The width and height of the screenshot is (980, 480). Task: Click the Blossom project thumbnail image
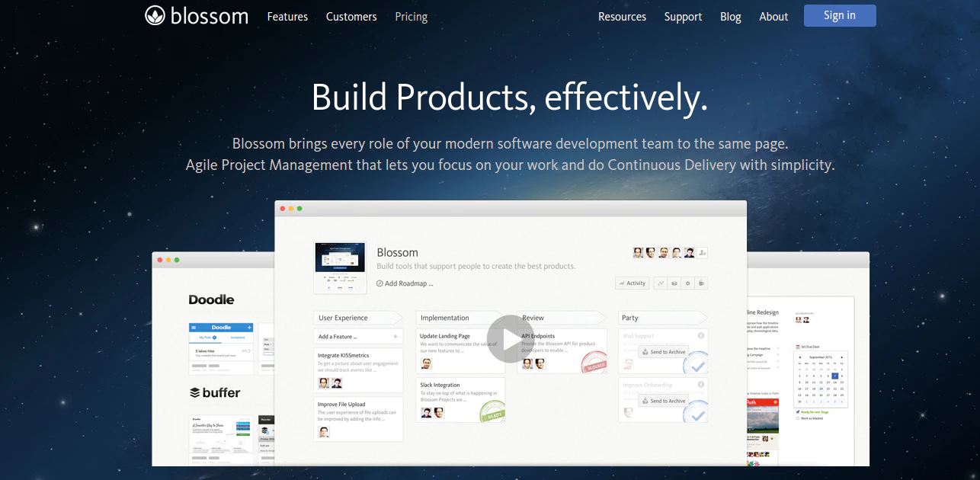point(340,267)
